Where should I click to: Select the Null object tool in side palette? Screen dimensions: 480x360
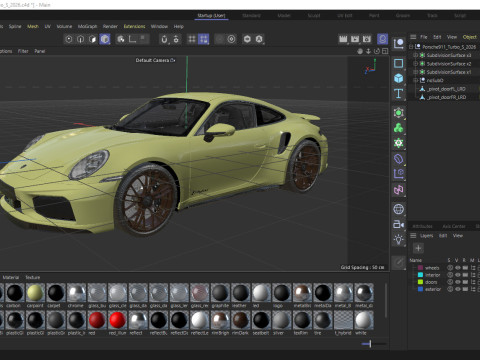click(398, 44)
